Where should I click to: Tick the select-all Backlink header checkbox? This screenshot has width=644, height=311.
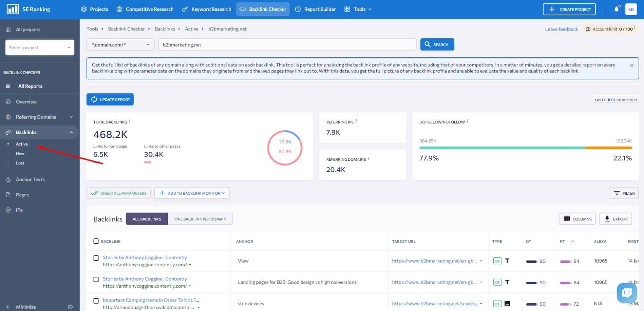point(96,241)
